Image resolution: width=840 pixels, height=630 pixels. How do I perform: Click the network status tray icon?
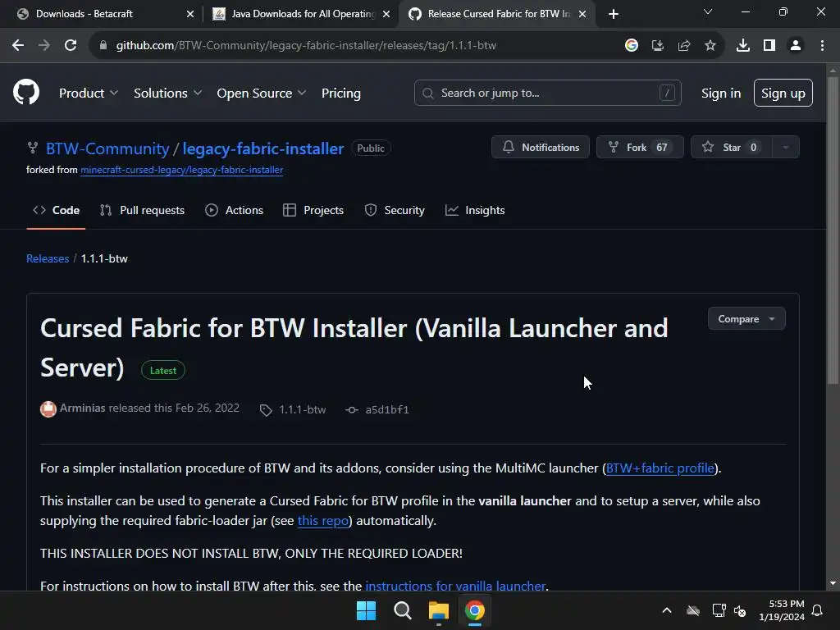tap(719, 610)
